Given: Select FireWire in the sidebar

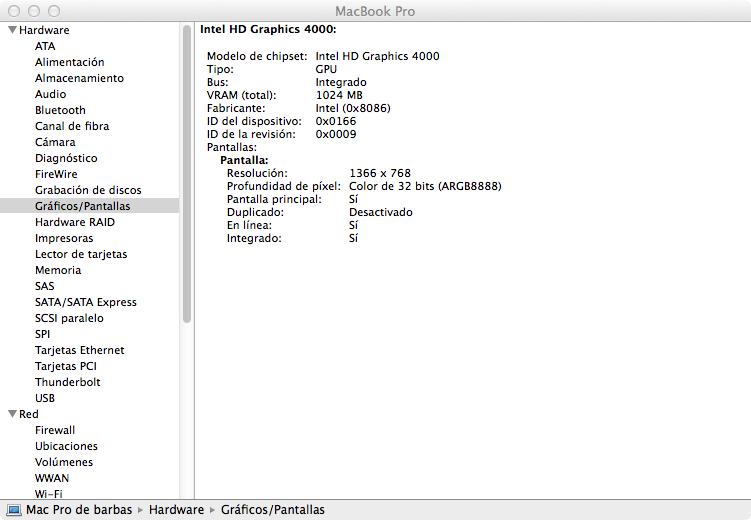Looking at the screenshot, I should tap(56, 174).
